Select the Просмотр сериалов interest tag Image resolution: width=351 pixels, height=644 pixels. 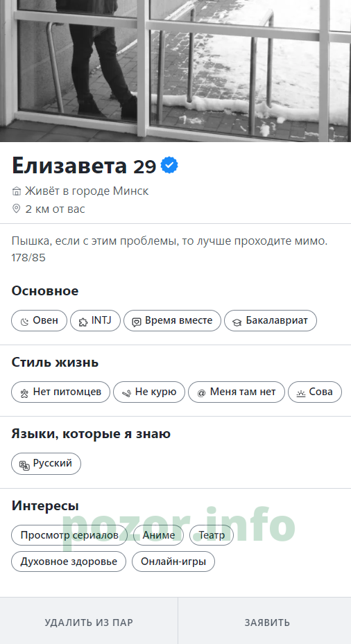pos(69,535)
